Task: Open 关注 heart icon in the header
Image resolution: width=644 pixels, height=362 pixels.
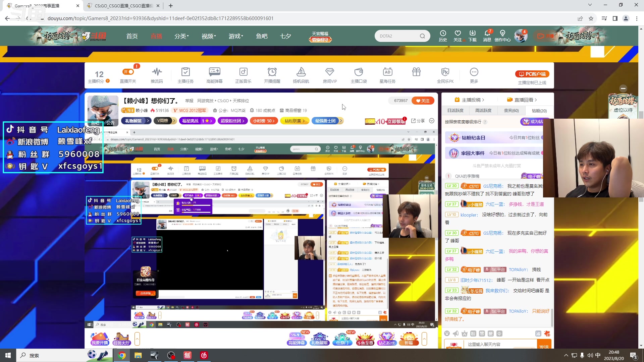Action: point(458,36)
